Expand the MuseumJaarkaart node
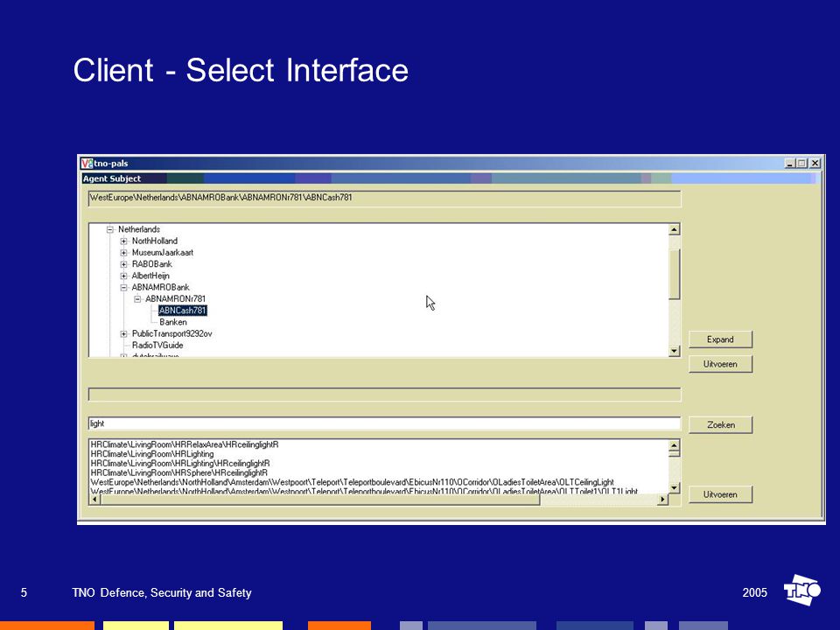 [x=123, y=252]
